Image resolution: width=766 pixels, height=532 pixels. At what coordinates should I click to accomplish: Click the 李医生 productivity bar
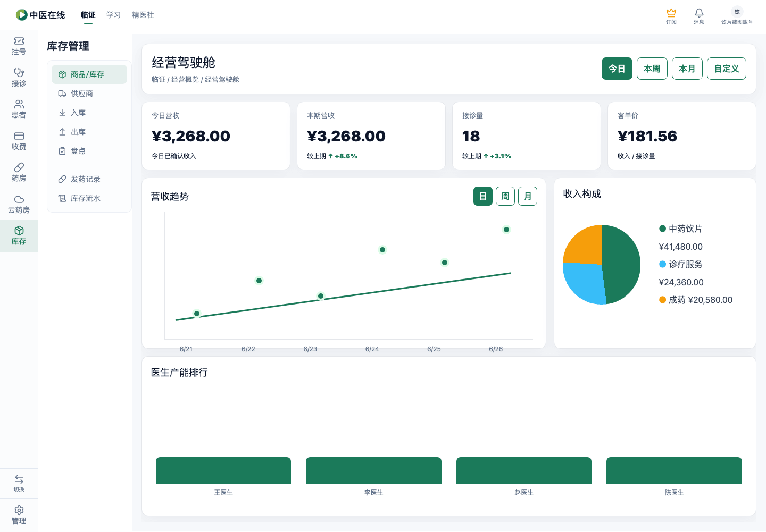coord(373,470)
